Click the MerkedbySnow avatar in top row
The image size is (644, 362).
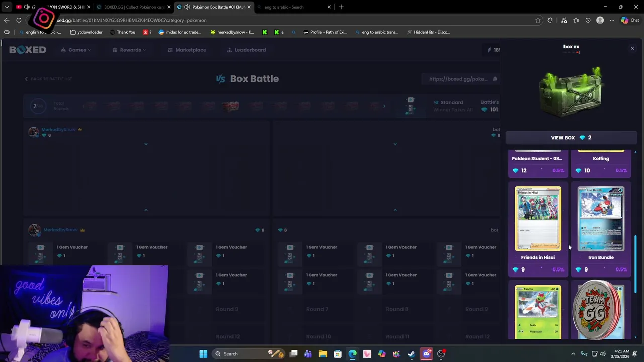point(34,132)
